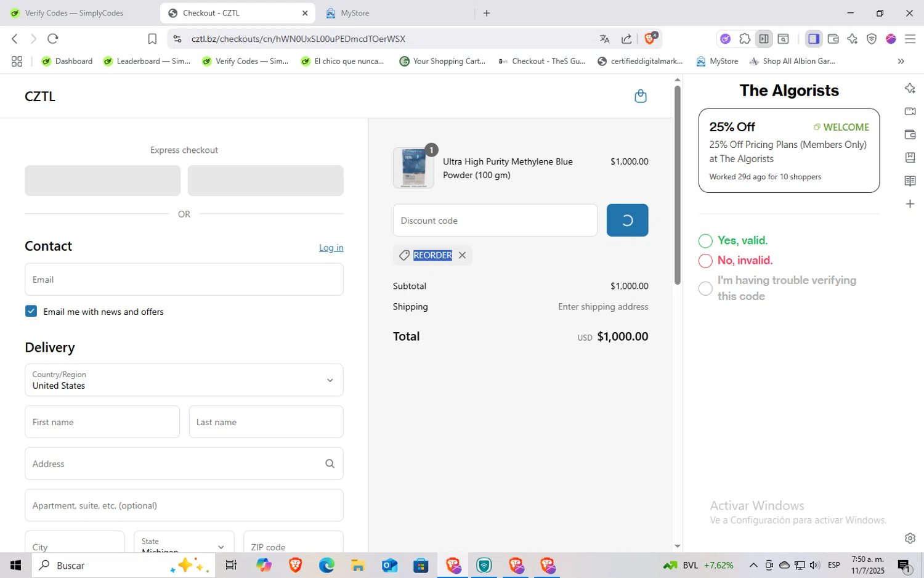The height and width of the screenshot is (578, 924).
Task: Select the Yes, valid radio option
Action: [706, 241]
